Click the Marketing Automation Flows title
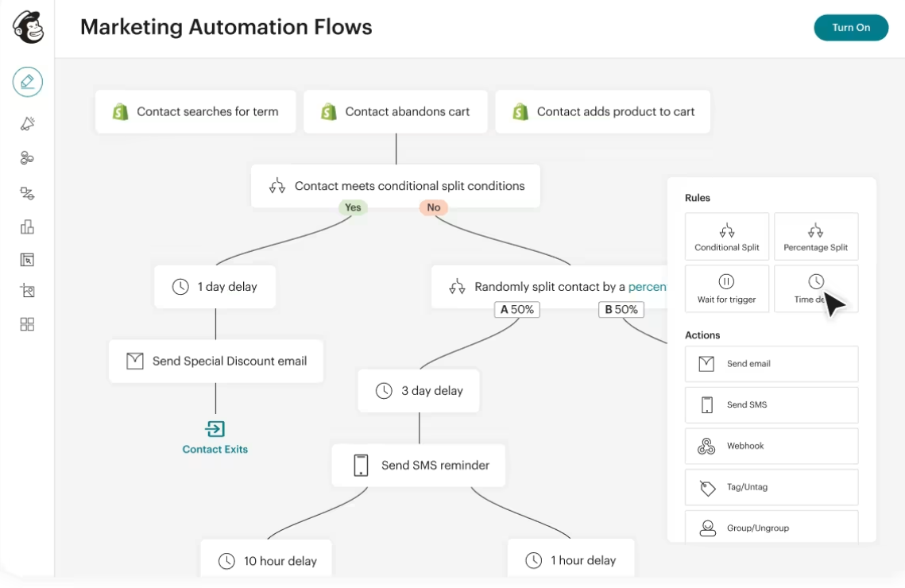 226,27
